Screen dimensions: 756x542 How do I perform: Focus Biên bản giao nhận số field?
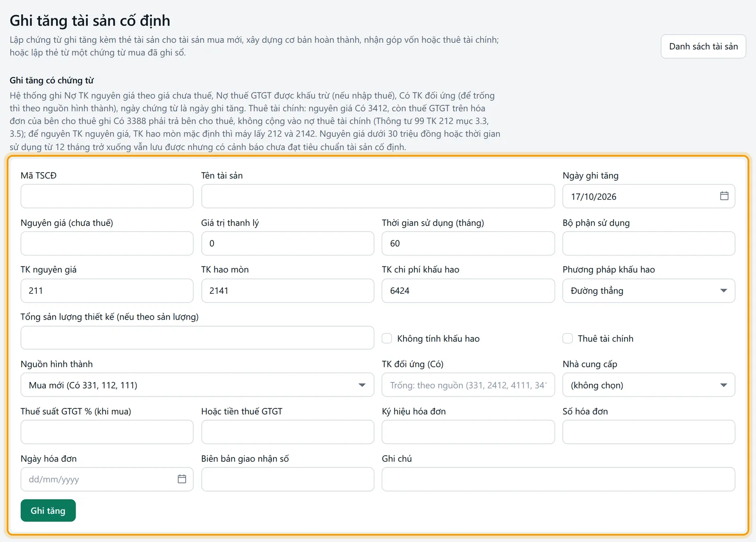[287, 479]
